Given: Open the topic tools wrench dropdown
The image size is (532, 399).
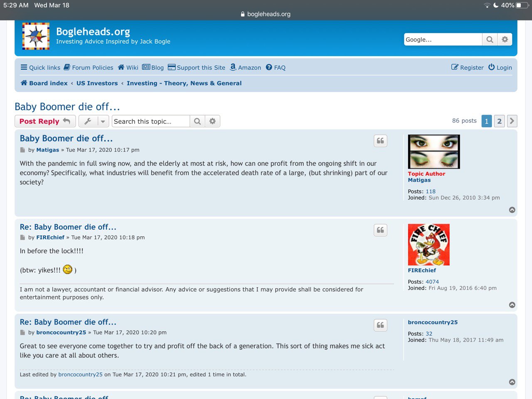Looking at the screenshot, I should [94, 121].
